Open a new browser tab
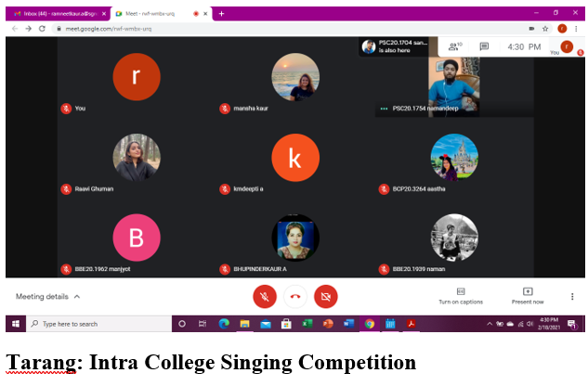This screenshot has width=588, height=386. (x=222, y=14)
